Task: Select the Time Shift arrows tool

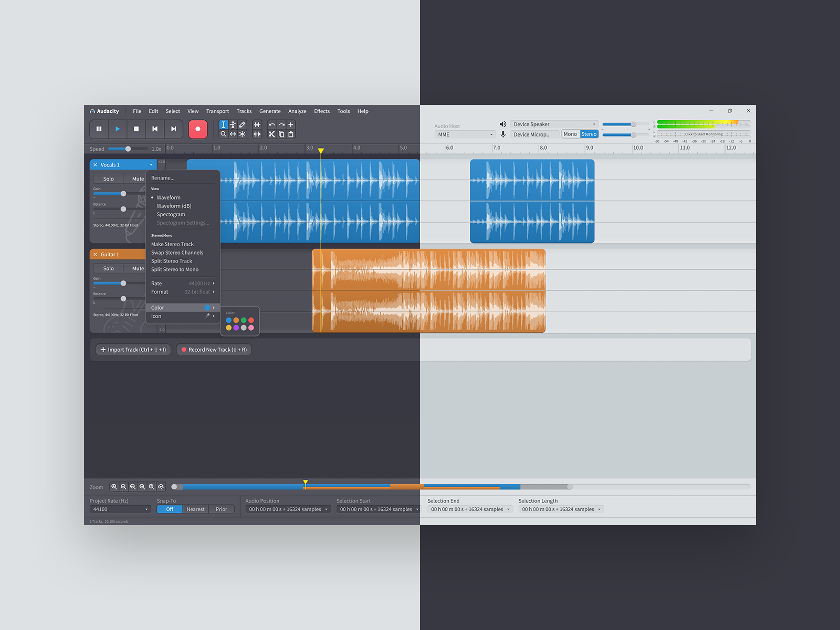Action: pyautogui.click(x=233, y=134)
